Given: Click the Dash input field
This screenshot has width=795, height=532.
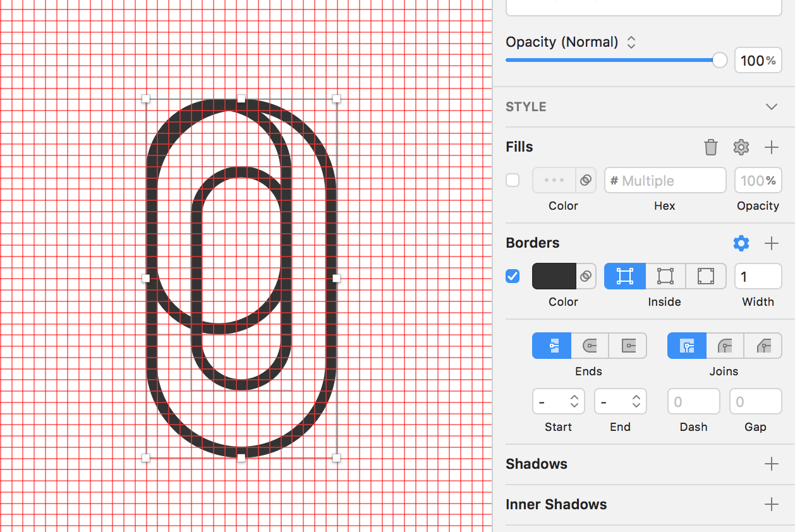Looking at the screenshot, I should 694,401.
